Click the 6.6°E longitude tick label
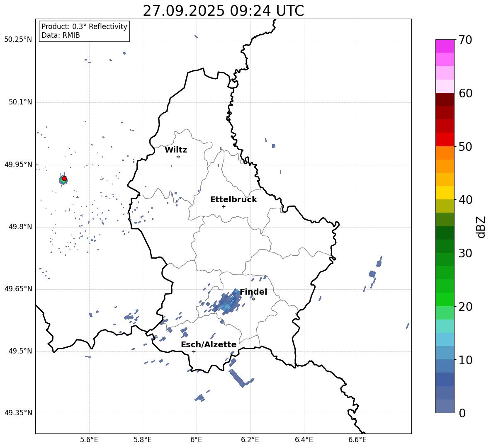The width and height of the screenshot is (491, 448). coord(357,440)
